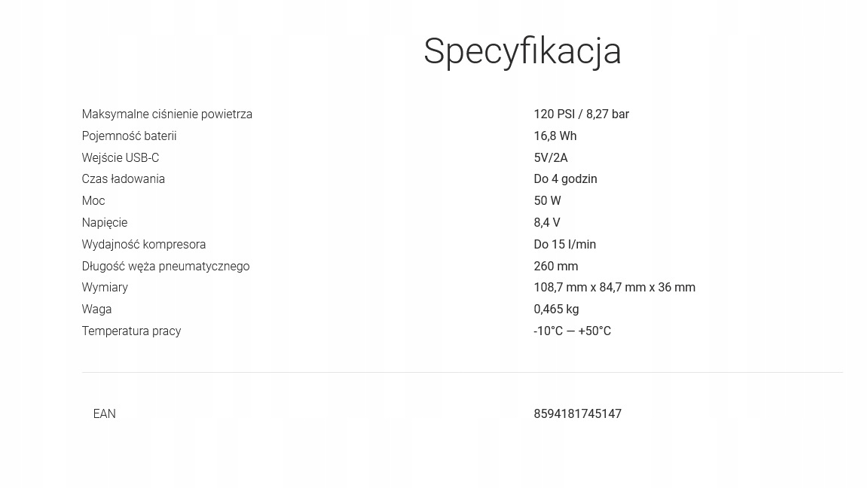
Task: Click the Do 4 godzin value
Action: click(564, 179)
